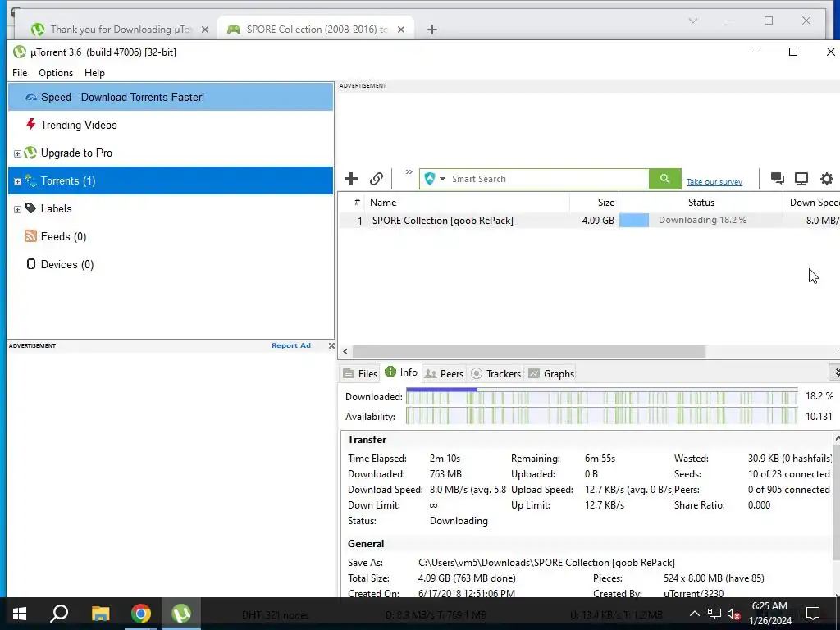Open the File menu
The height and width of the screenshot is (630, 840).
20,73
